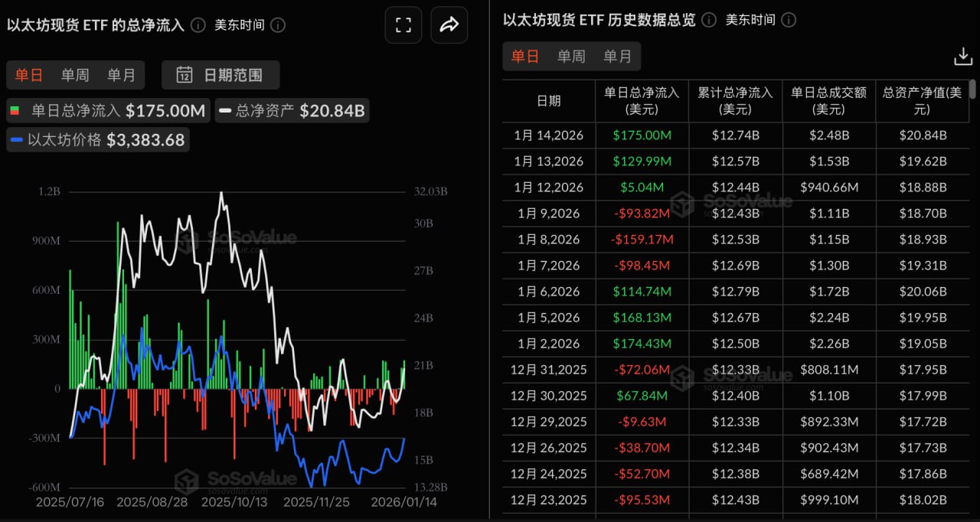Click the calendar icon in 日期范围

pos(185,75)
